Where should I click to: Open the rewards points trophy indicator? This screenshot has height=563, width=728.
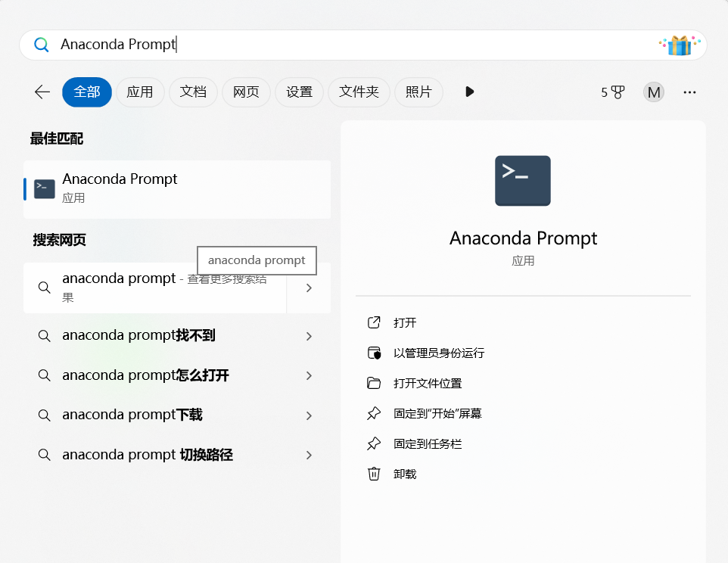click(613, 92)
